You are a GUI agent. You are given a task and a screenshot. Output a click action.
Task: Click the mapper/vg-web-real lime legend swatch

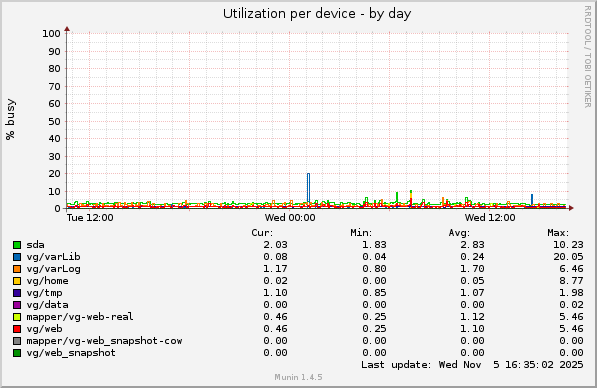click(x=17, y=317)
